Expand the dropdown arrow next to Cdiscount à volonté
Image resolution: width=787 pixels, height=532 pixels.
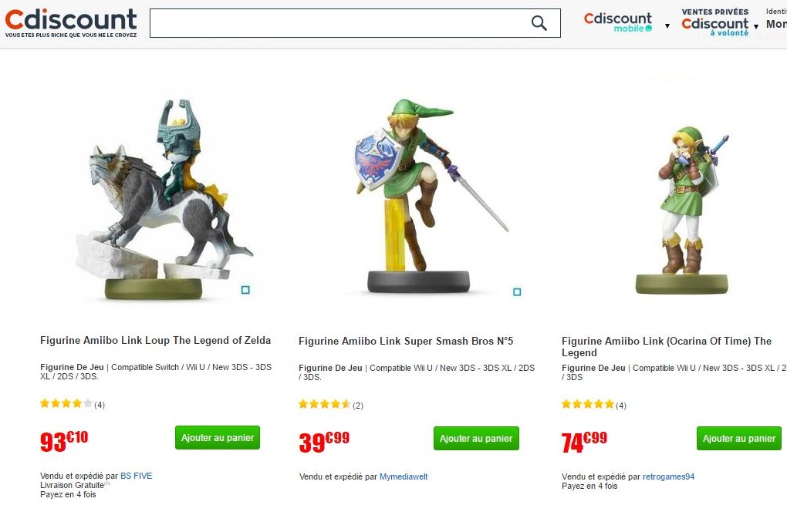756,26
